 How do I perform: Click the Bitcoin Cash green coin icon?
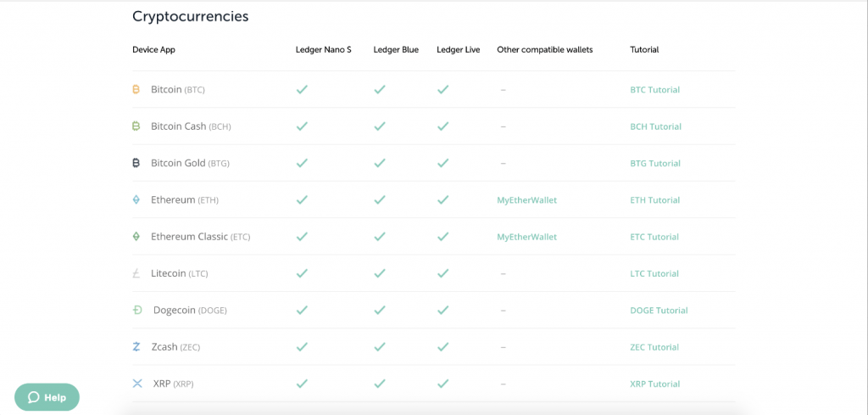[x=136, y=126]
